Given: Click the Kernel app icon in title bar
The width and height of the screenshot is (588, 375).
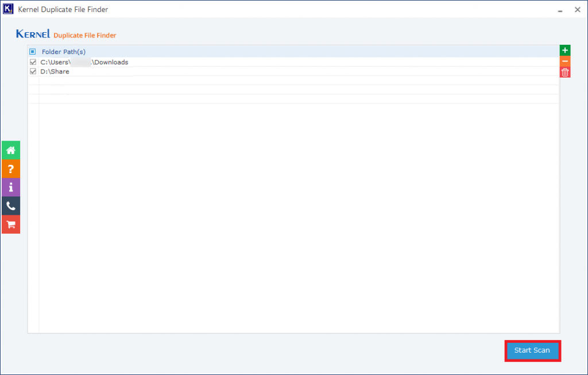Looking at the screenshot, I should [x=8, y=9].
